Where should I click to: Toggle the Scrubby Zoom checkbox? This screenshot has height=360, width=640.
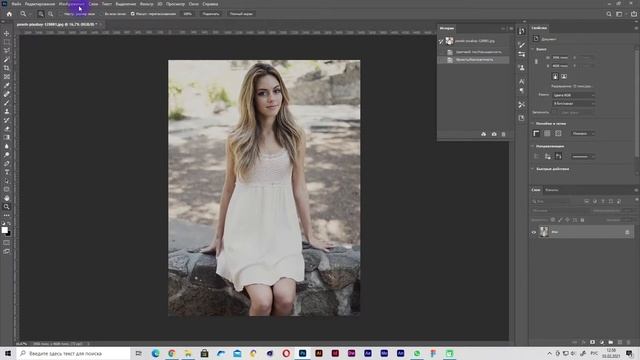click(133, 14)
